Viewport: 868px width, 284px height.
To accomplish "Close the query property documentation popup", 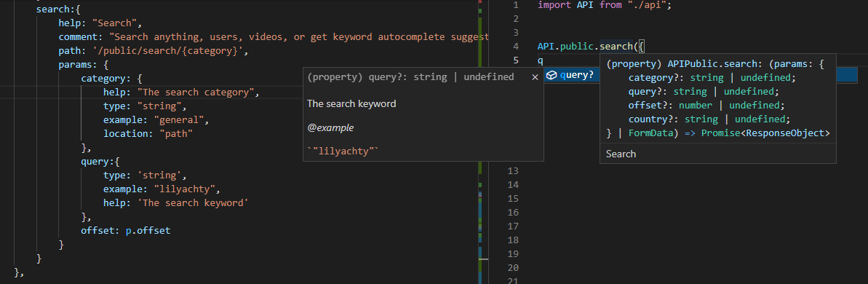I will 535,77.
